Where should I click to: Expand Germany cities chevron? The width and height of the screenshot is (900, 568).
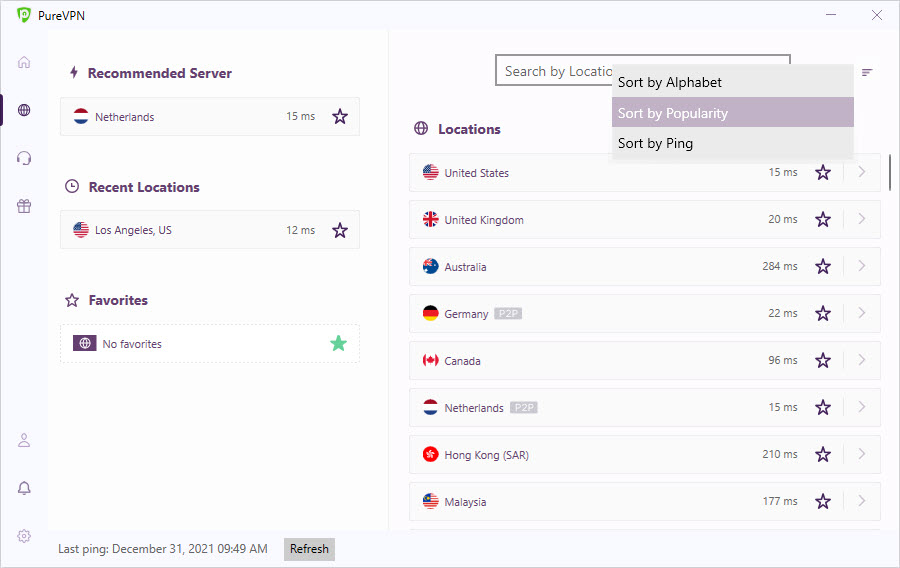tap(862, 313)
